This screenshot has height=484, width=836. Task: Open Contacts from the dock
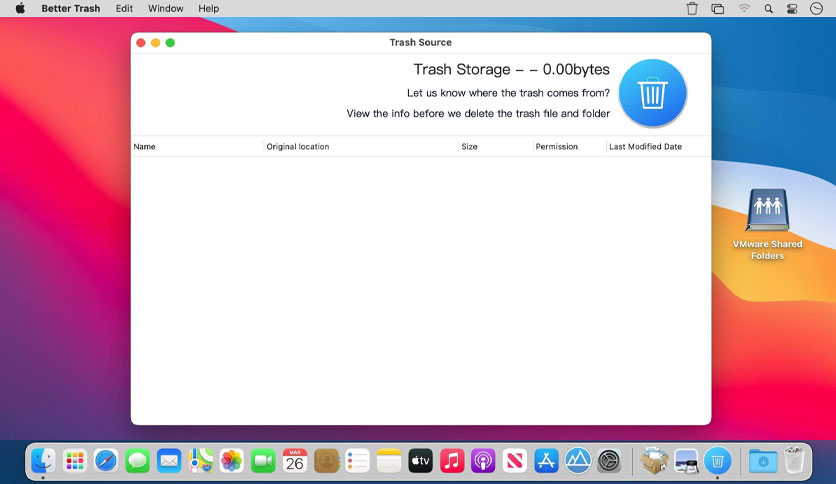[326, 461]
